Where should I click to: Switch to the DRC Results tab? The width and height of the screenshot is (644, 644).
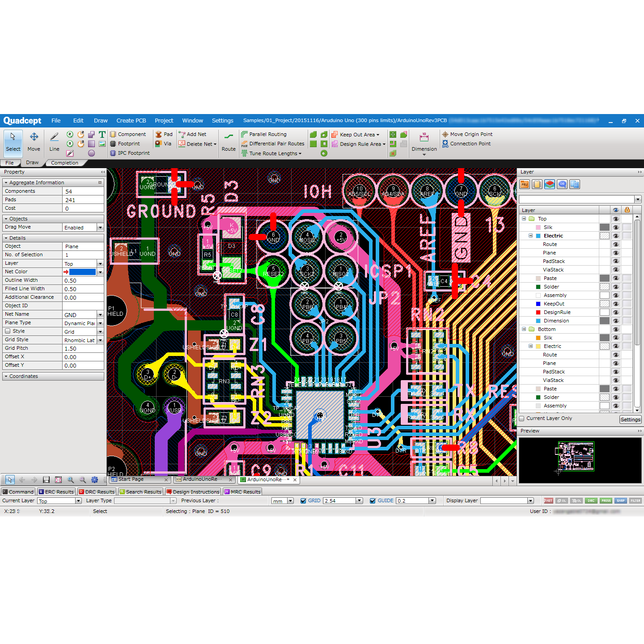tap(97, 492)
